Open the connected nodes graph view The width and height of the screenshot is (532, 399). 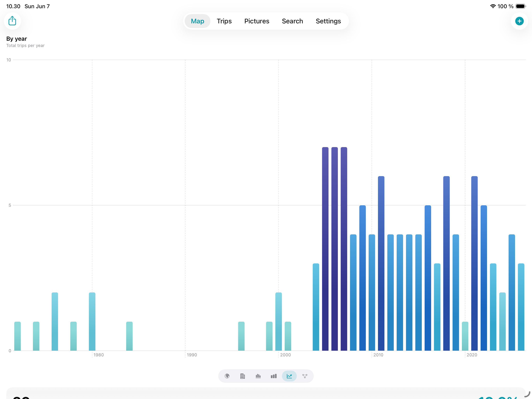tap(305, 376)
